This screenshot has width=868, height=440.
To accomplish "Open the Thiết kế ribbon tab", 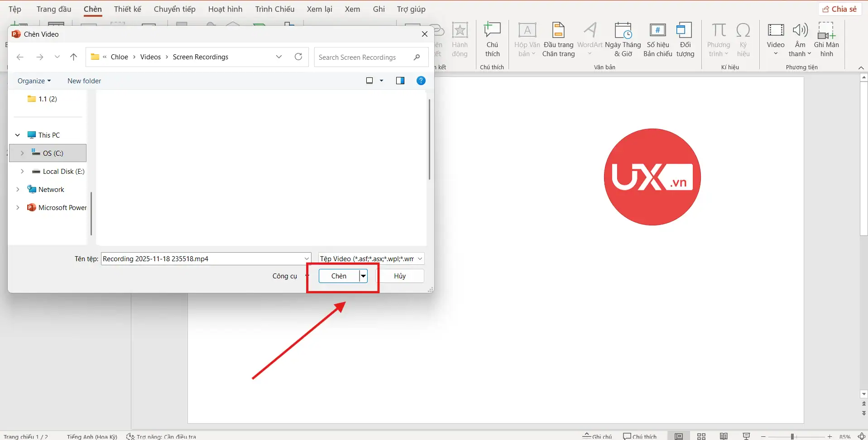I will [127, 9].
